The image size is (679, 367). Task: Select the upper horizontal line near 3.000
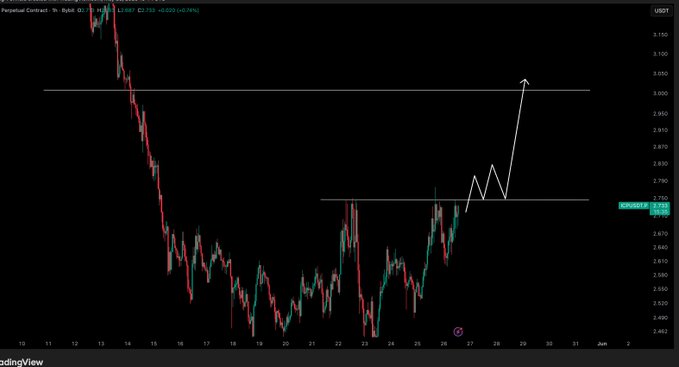[x=317, y=90]
